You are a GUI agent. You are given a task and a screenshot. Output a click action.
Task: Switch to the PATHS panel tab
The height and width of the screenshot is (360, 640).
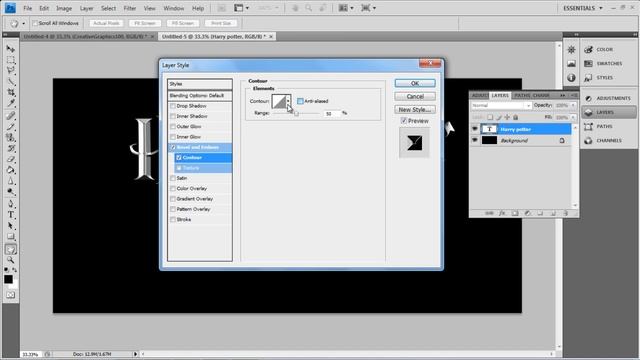pyautogui.click(x=522, y=95)
